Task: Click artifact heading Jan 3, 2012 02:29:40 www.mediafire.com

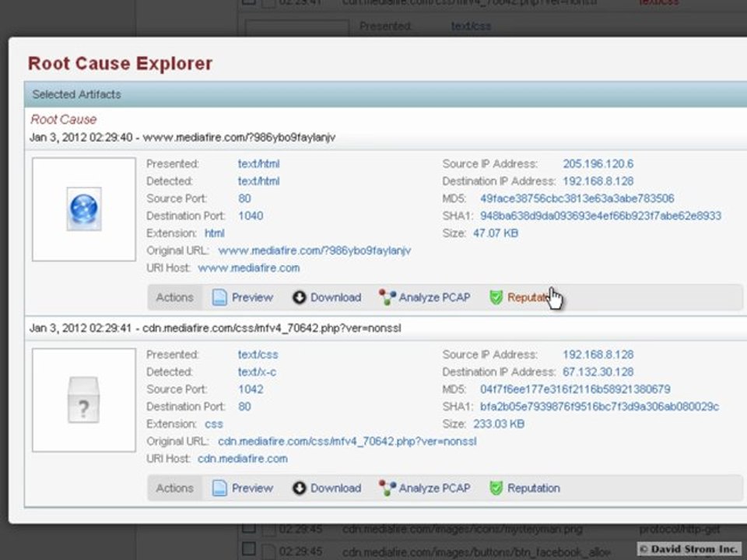Action: (x=182, y=138)
